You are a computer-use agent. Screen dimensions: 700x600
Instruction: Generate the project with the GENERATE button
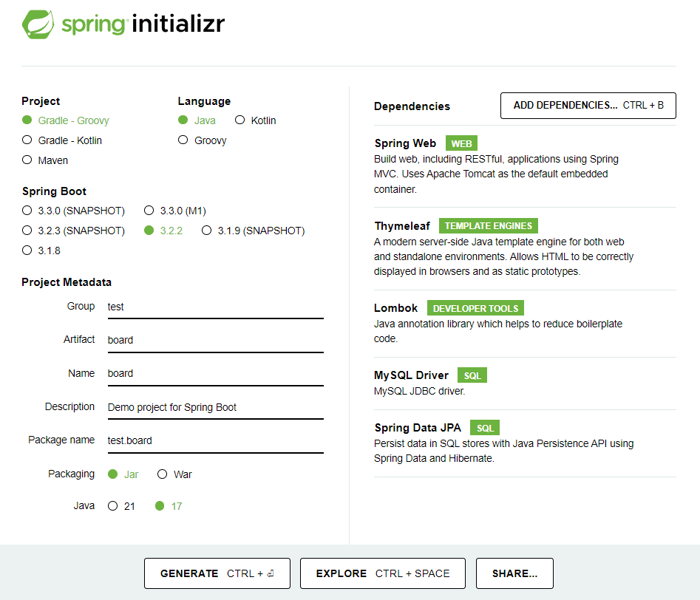pyautogui.click(x=217, y=573)
